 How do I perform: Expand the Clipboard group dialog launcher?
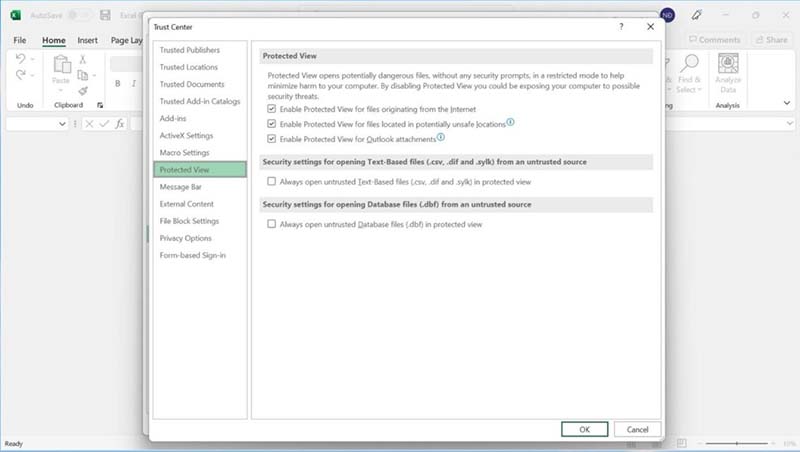pos(100,105)
